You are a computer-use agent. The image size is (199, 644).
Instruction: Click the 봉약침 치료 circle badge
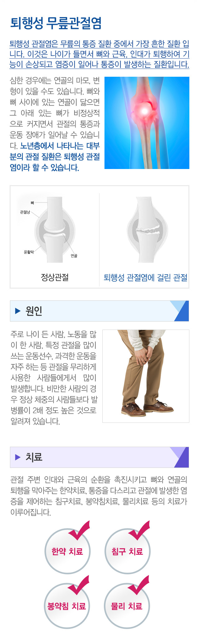pos(67,605)
